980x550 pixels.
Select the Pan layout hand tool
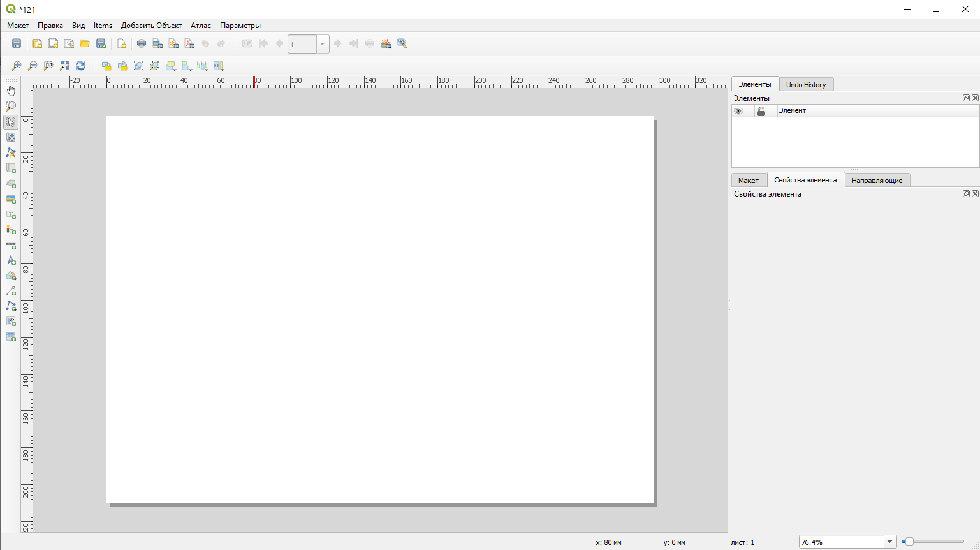[x=11, y=91]
